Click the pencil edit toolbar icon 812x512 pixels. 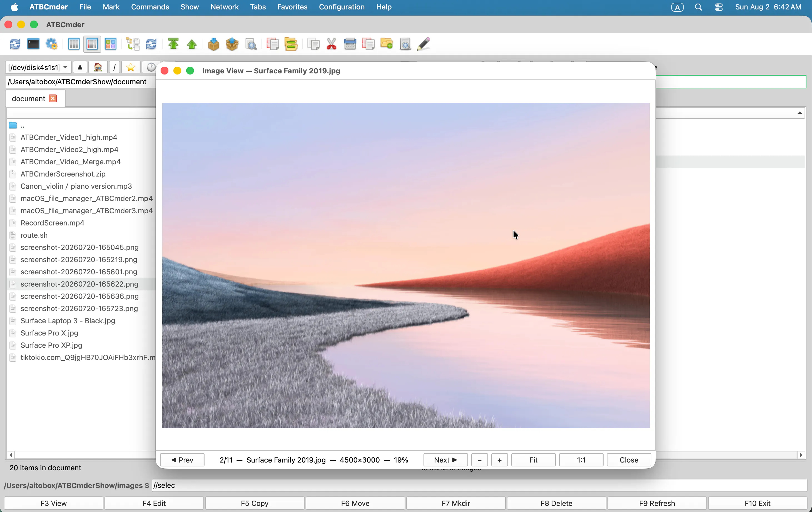[x=424, y=44]
